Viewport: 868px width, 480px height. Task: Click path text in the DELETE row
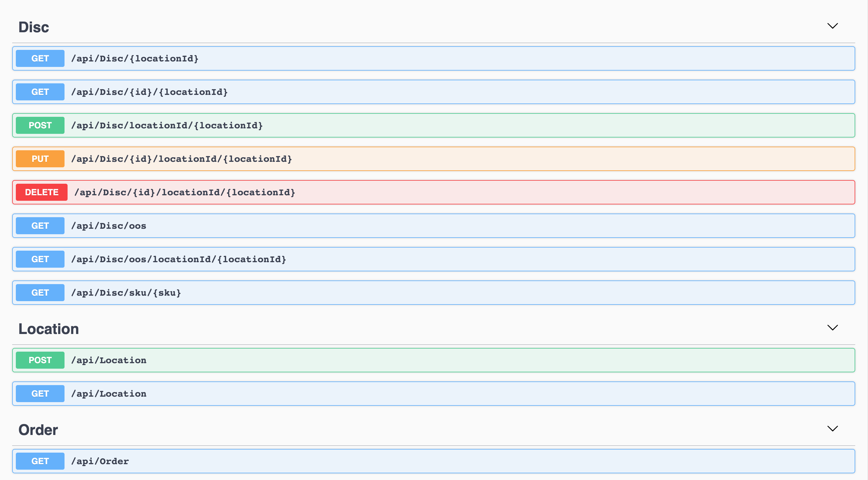pyautogui.click(x=185, y=192)
